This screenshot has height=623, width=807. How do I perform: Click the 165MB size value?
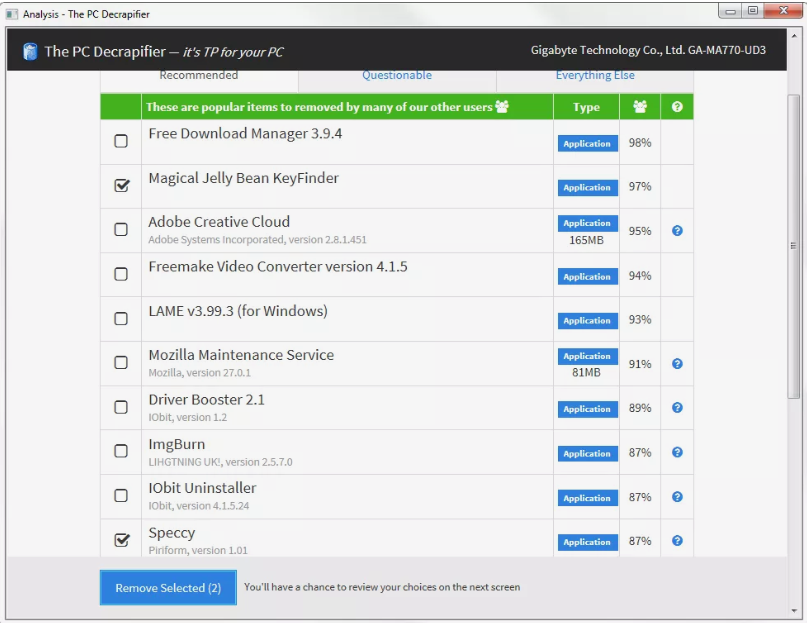point(586,240)
